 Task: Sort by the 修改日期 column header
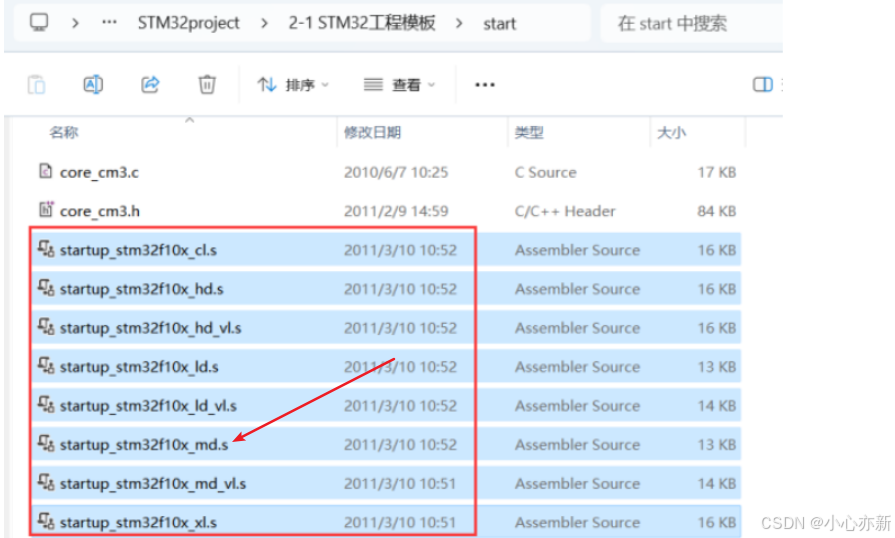pos(372,132)
